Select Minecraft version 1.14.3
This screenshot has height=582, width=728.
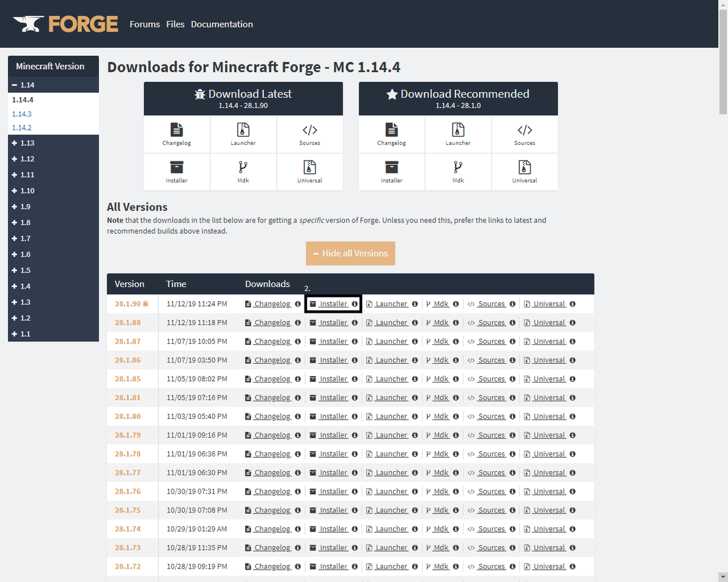(x=22, y=114)
